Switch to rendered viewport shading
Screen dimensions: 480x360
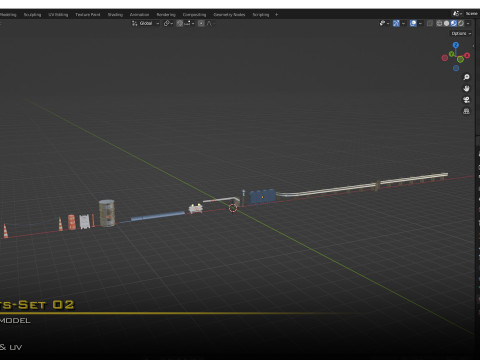[x=461, y=23]
